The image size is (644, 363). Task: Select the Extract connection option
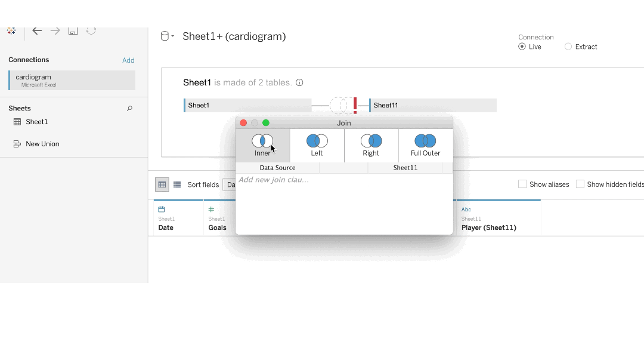point(568,47)
